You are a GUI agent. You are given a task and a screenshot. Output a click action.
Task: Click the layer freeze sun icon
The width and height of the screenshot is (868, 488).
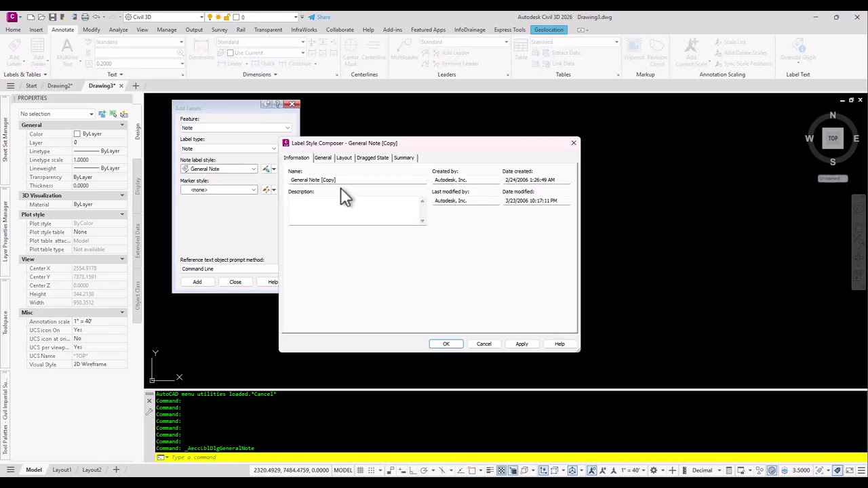(x=218, y=17)
